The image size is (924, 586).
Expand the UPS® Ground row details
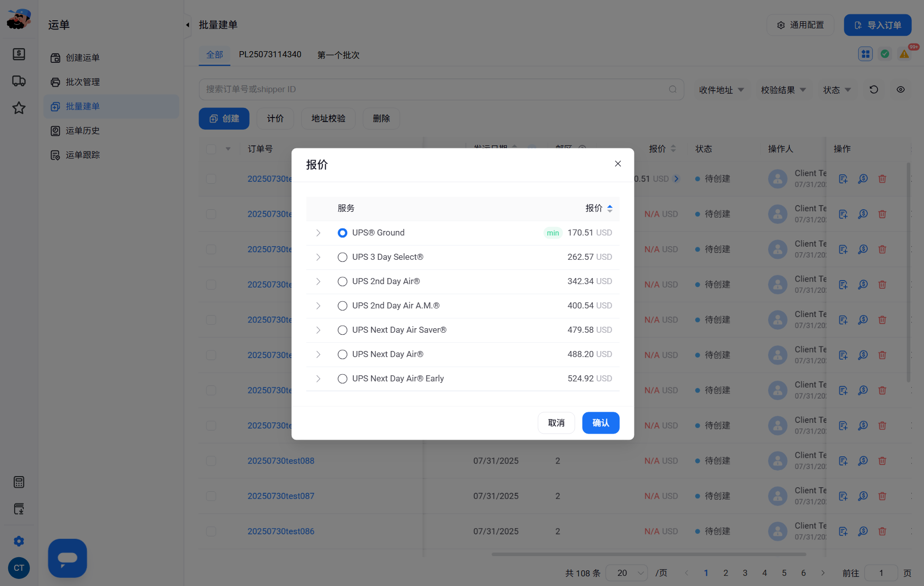click(318, 233)
